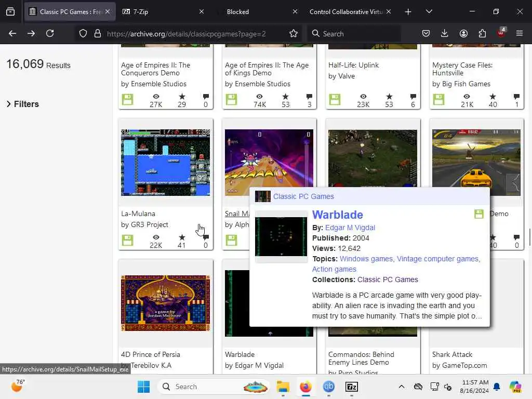Open the Firefox downloads panel
The image size is (532, 399).
coord(445,33)
